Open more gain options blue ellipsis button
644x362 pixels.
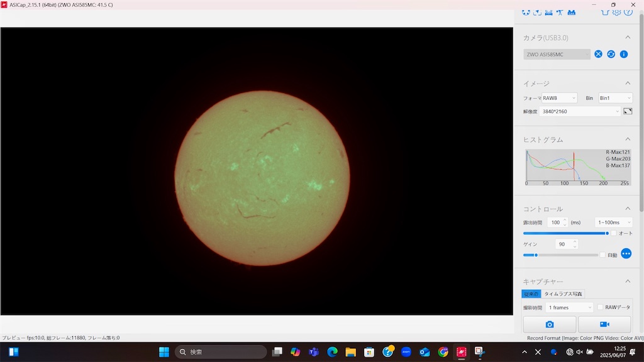(626, 254)
